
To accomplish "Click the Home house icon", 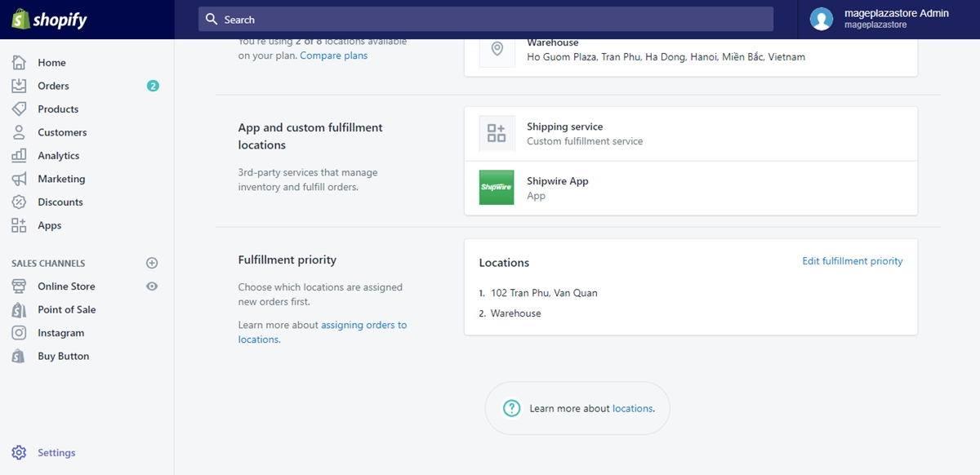I will tap(19, 63).
